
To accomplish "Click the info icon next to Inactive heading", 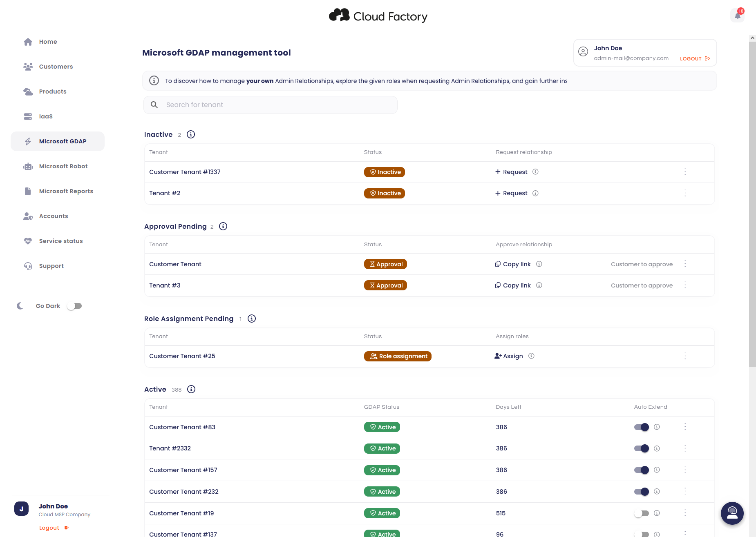I will point(191,134).
